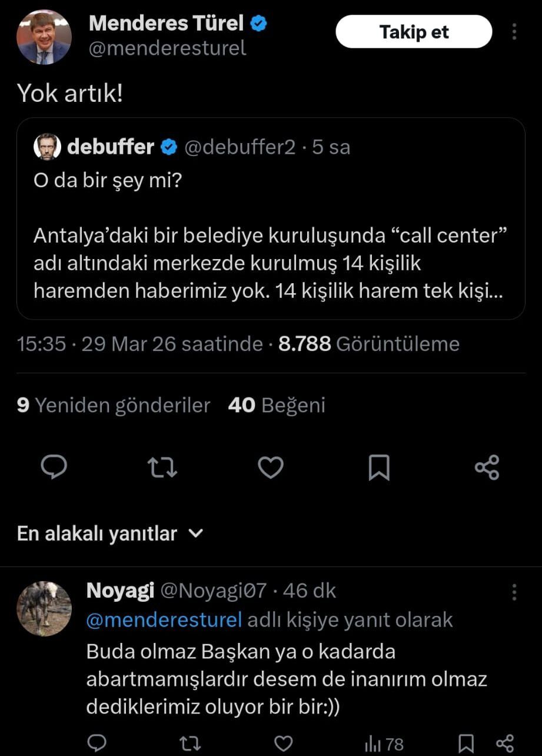The height and width of the screenshot is (756, 542).
Task: View analytics showing 78 views on reply
Action: (x=384, y=744)
